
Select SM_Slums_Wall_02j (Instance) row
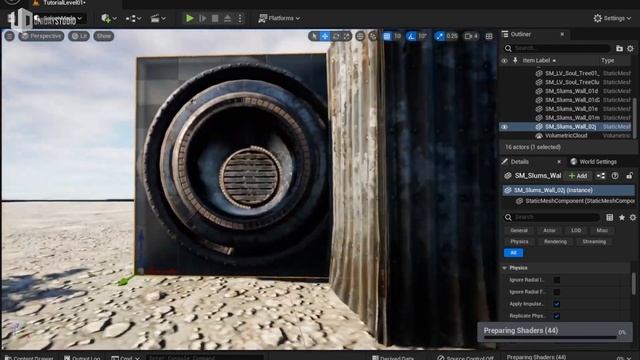(568, 190)
